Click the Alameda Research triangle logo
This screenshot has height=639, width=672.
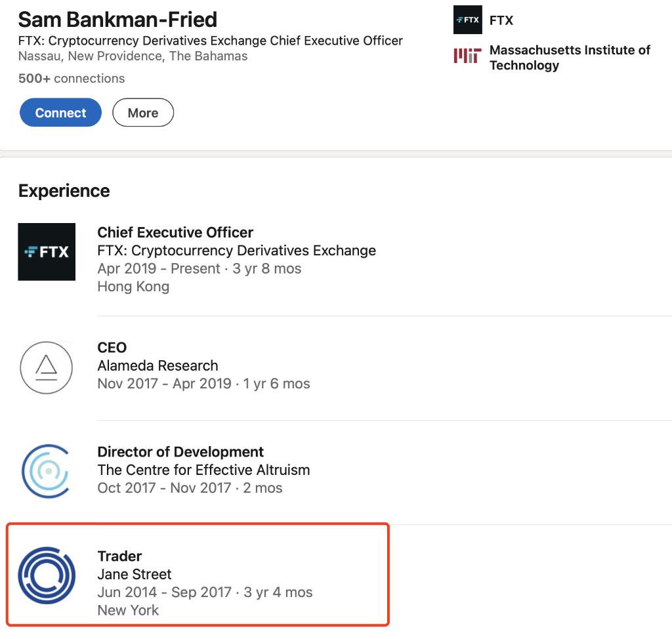[47, 367]
